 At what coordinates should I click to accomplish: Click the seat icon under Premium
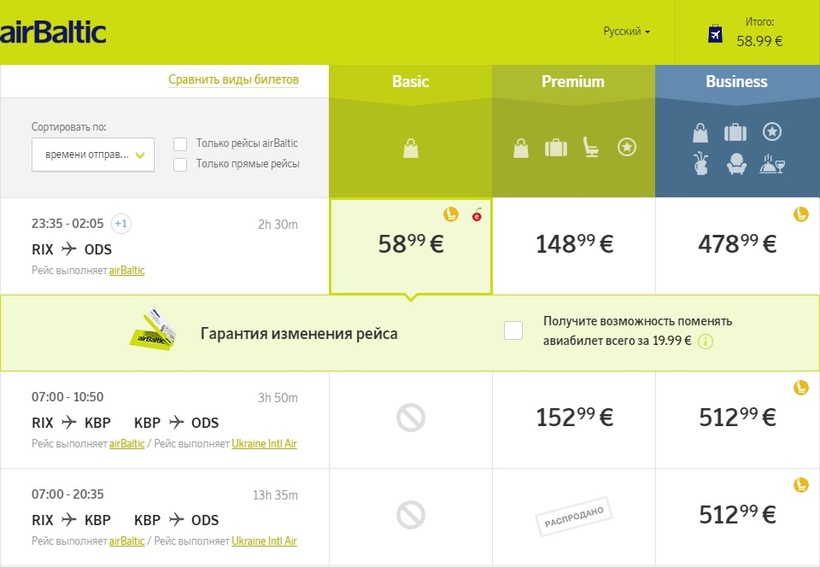pos(590,148)
